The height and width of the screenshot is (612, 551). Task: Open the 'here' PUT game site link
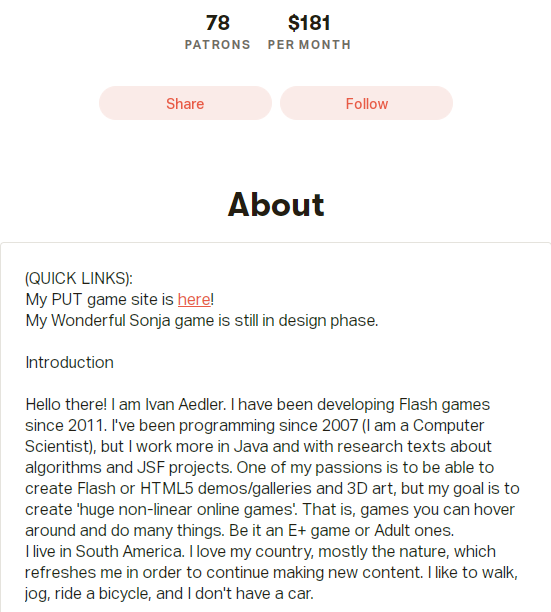click(x=194, y=300)
